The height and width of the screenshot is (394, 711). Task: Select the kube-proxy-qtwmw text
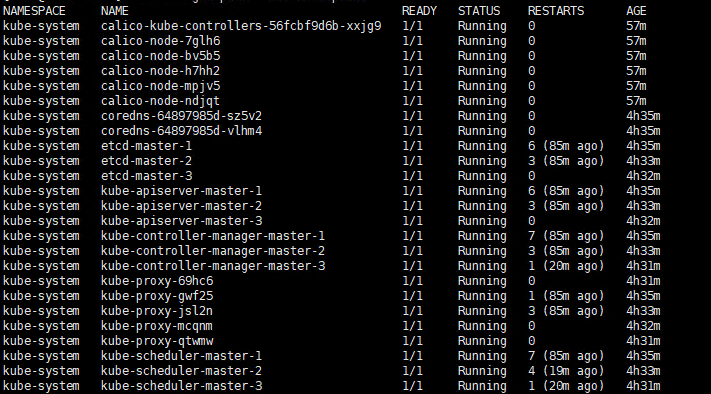[157, 341]
